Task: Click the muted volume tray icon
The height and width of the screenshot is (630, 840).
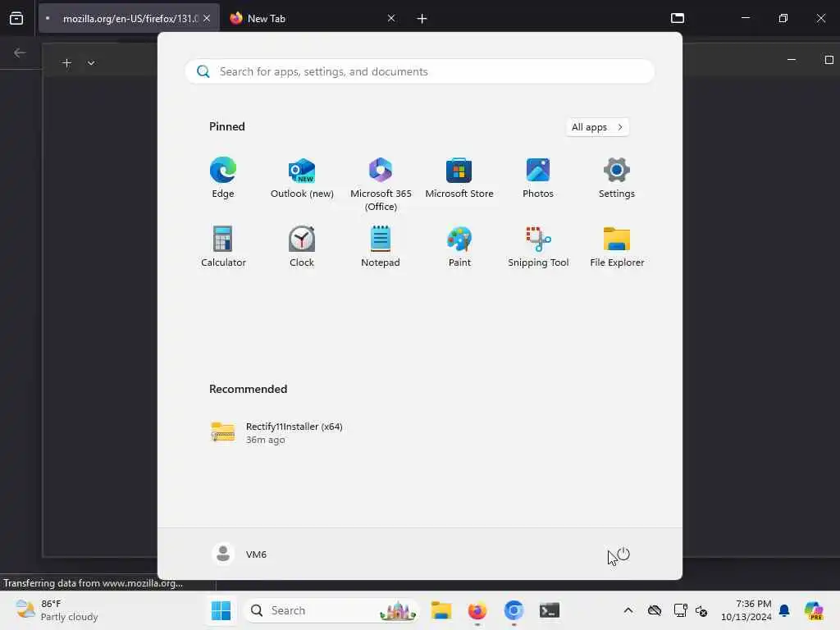Action: coord(701,610)
